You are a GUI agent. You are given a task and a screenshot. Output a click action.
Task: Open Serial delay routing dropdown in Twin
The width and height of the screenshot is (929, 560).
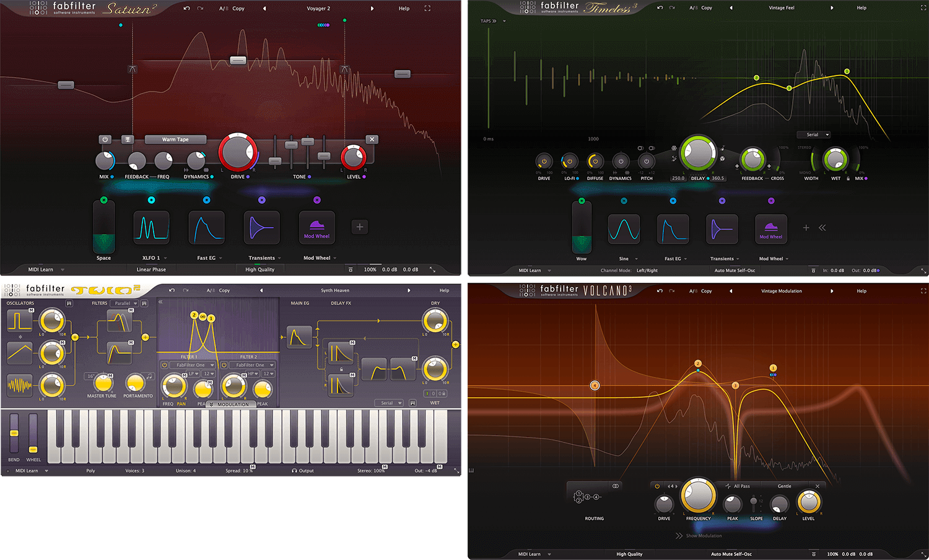click(x=389, y=403)
